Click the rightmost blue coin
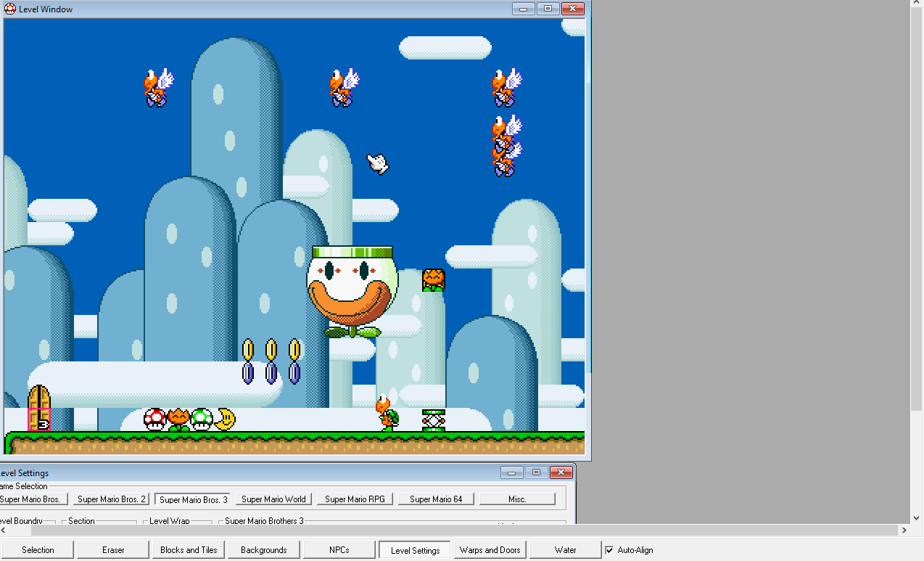Screen dimensions: 924x561 pyautogui.click(x=294, y=374)
